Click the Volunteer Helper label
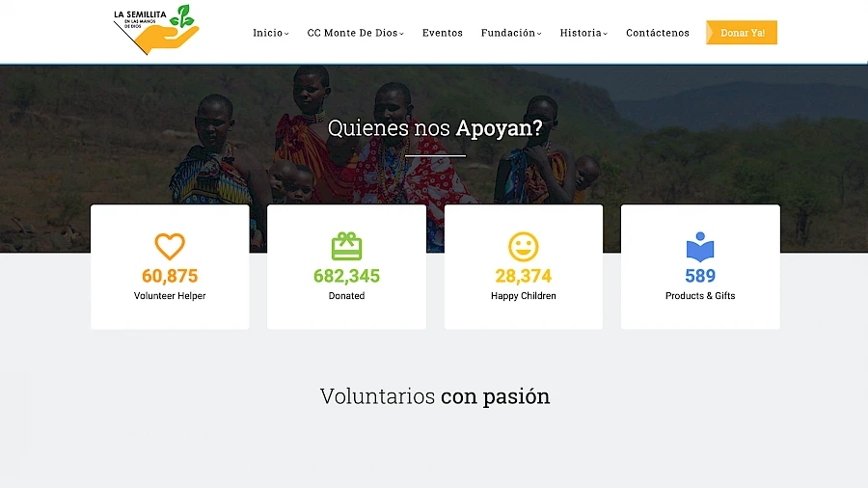Viewport: 868px width, 488px height. coord(170,296)
